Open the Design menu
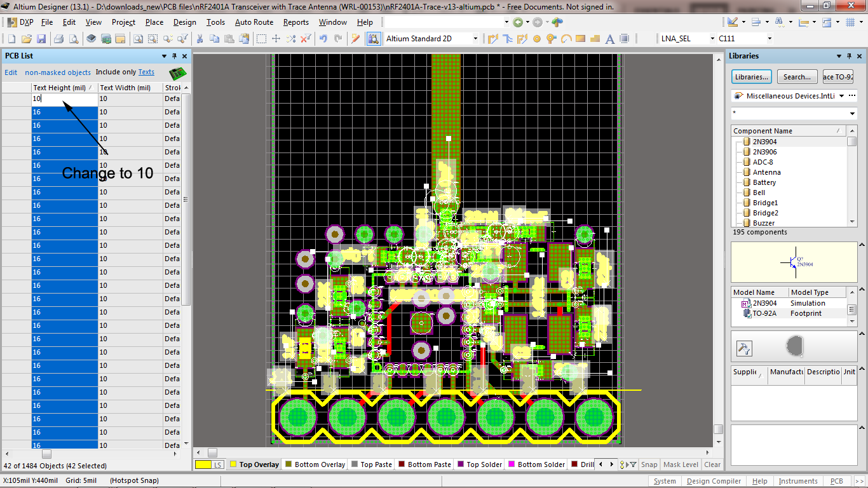The height and width of the screenshot is (488, 868). tap(185, 22)
